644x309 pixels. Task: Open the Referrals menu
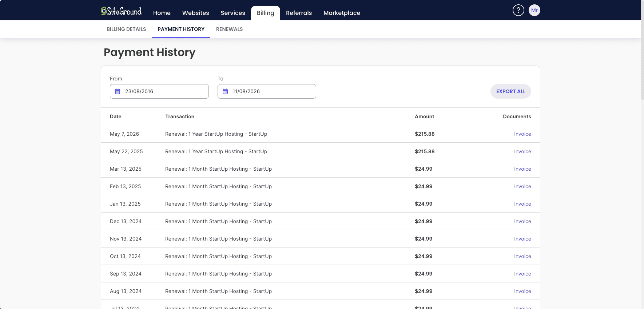(x=299, y=13)
